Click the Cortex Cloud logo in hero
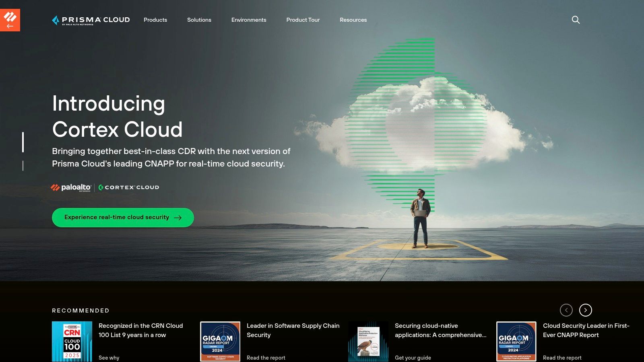 [129, 187]
